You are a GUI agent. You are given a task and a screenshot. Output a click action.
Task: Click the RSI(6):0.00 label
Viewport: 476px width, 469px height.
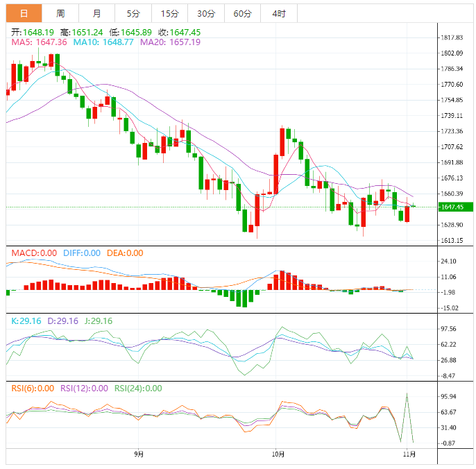(33, 389)
